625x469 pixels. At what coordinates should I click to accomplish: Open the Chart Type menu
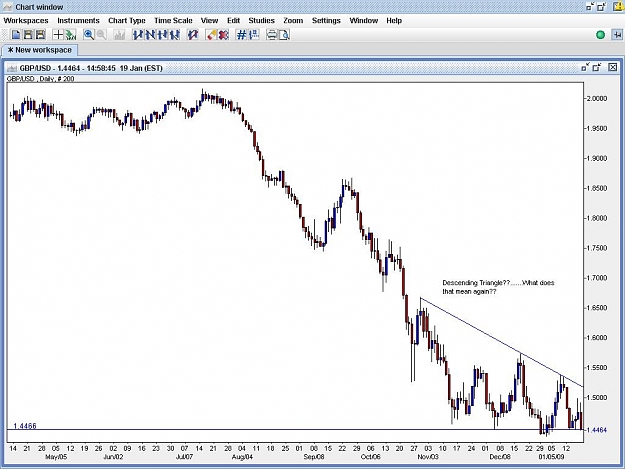pos(127,20)
